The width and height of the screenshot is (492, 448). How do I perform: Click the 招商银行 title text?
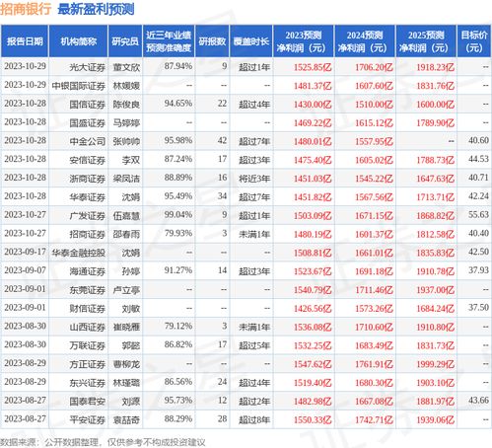[x=26, y=9]
